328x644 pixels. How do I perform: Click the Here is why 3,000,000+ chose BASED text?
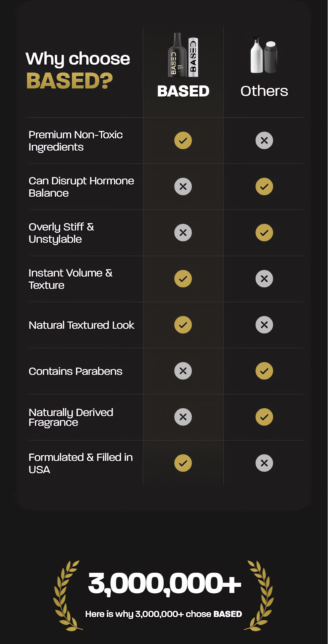(163, 614)
